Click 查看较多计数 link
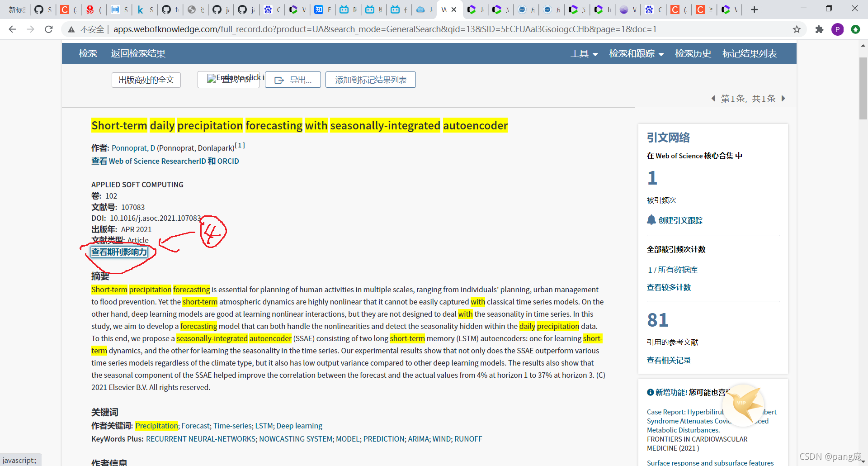868x466 pixels. tap(669, 287)
